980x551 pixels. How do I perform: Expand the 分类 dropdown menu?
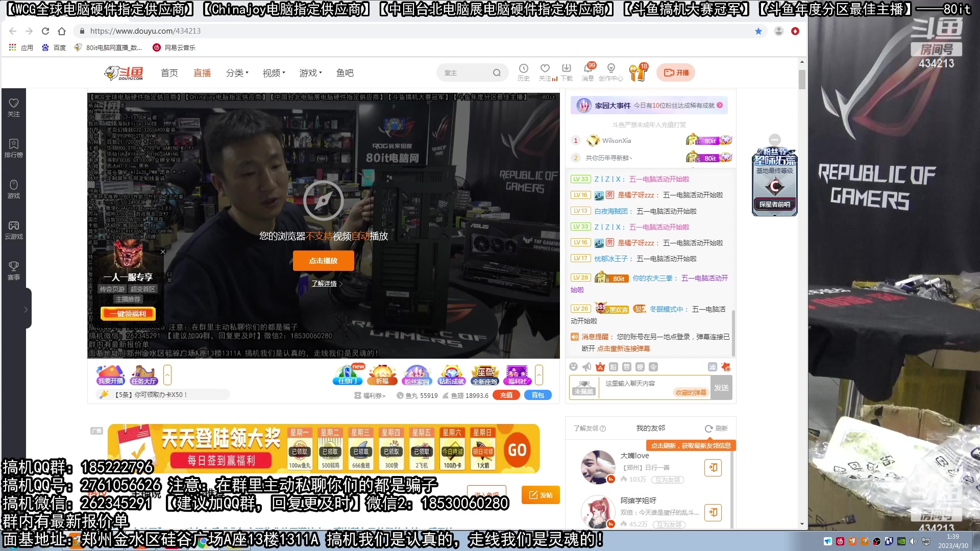tap(237, 73)
